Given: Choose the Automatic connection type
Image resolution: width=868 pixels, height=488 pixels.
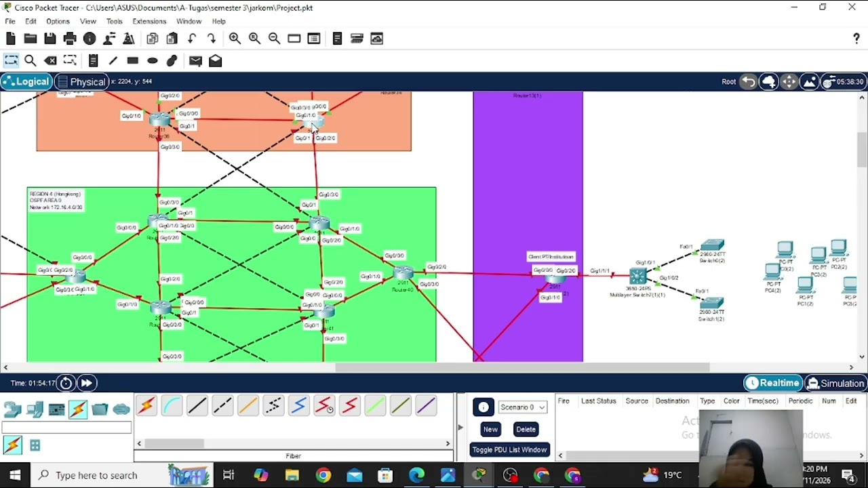Looking at the screenshot, I should point(146,406).
